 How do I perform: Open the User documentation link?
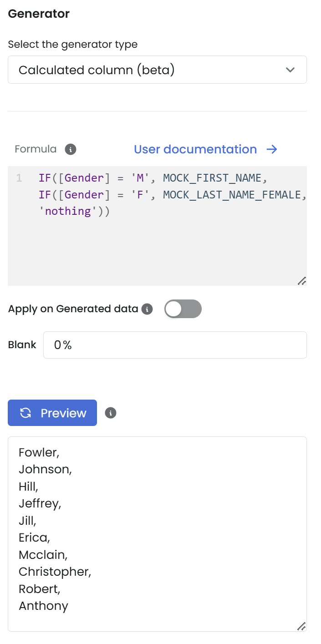click(x=195, y=149)
